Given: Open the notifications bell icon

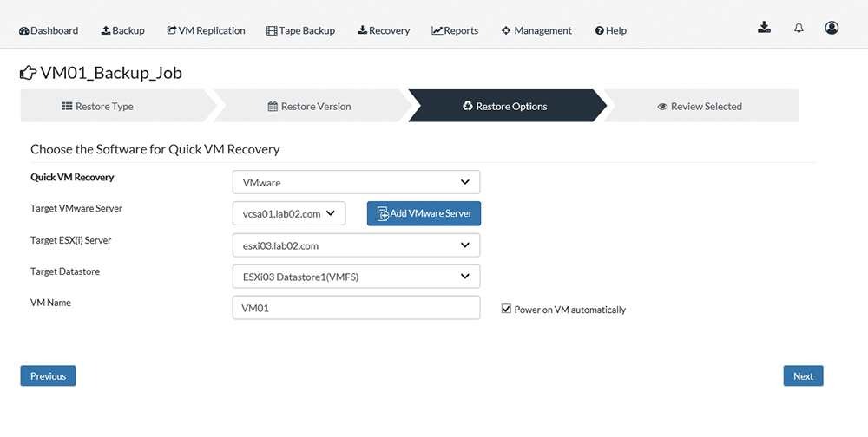Looking at the screenshot, I should pos(799,28).
